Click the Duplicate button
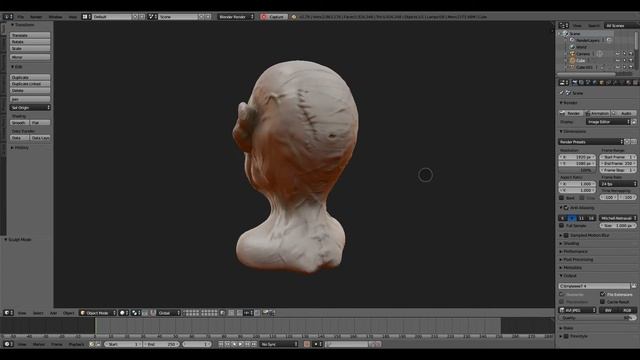This screenshot has height=360, width=640. pyautogui.click(x=30, y=77)
